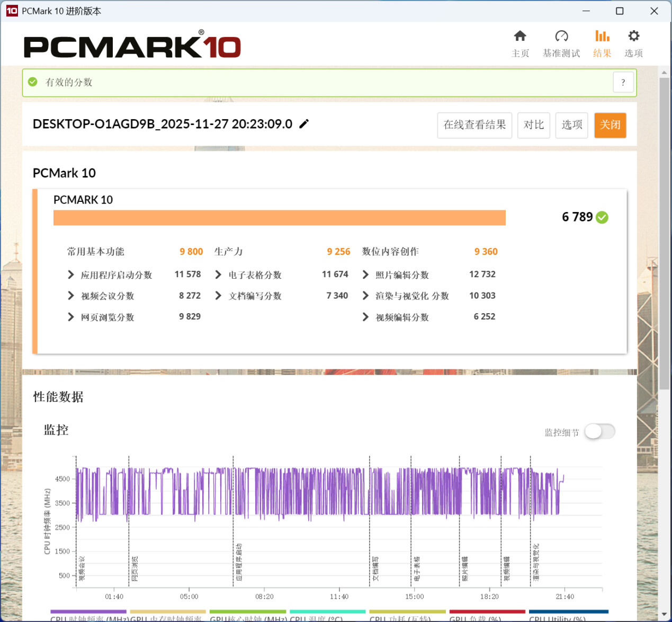Expand the video conferencing score (视频会议分数) row
Image resolution: width=672 pixels, height=622 pixels.
(x=71, y=296)
